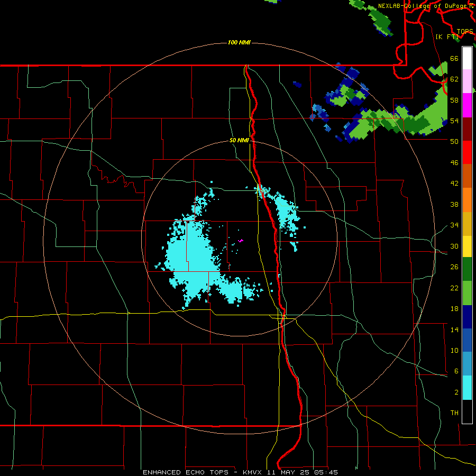Image resolution: width=476 pixels, height=476 pixels.
Task: Click the "50" value on the color scale
Action: pyautogui.click(x=454, y=141)
